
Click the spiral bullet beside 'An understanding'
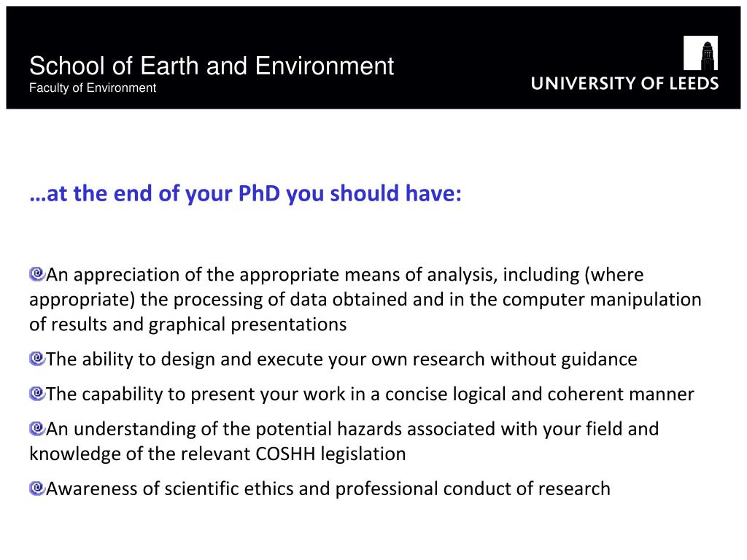[37, 428]
